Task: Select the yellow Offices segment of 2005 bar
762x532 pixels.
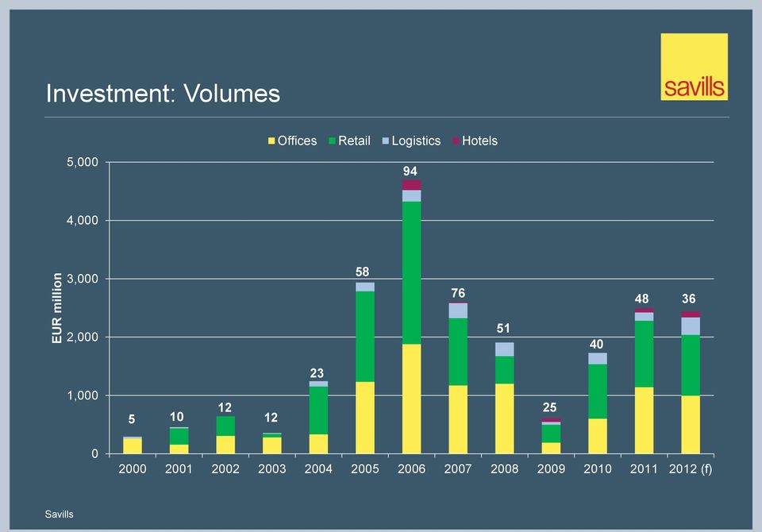Action: [x=365, y=418]
